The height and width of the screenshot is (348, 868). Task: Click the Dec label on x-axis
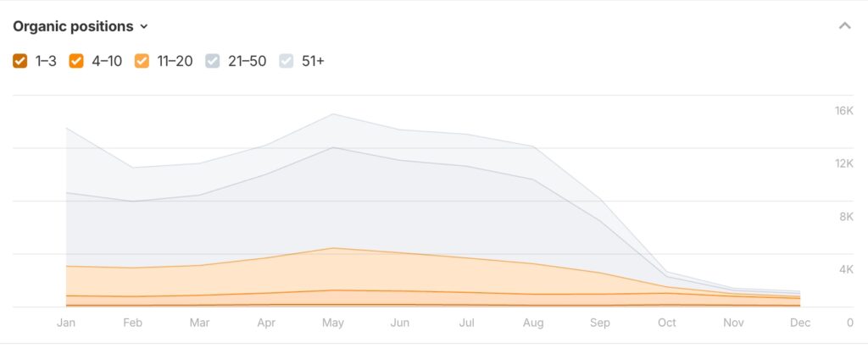tap(800, 323)
